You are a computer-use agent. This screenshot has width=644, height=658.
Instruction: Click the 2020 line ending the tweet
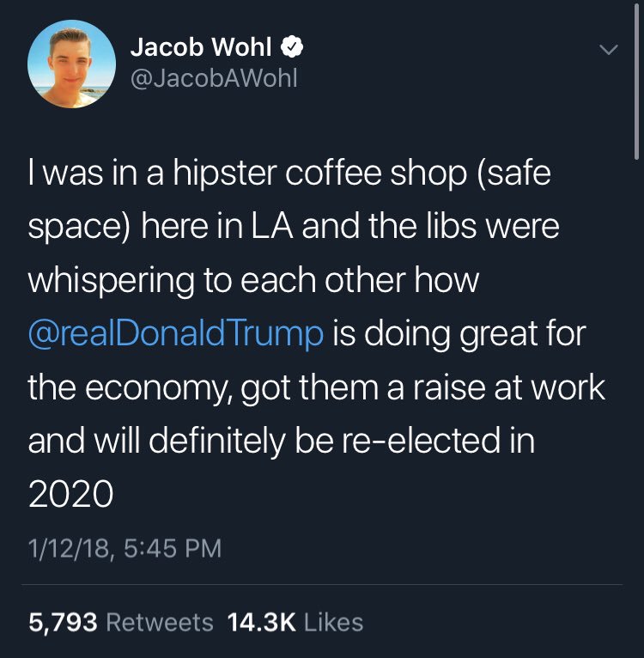tap(71, 493)
